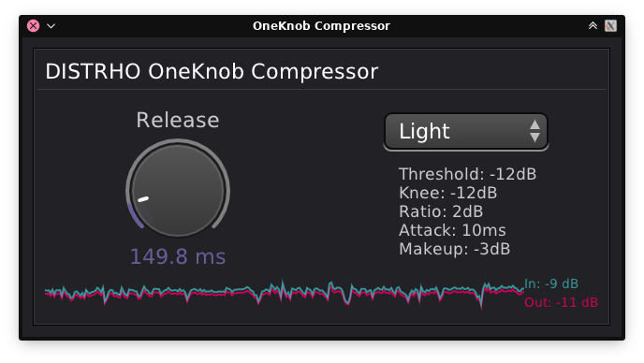The image size is (644, 363).
Task: Click the Release knob
Action: 178,189
